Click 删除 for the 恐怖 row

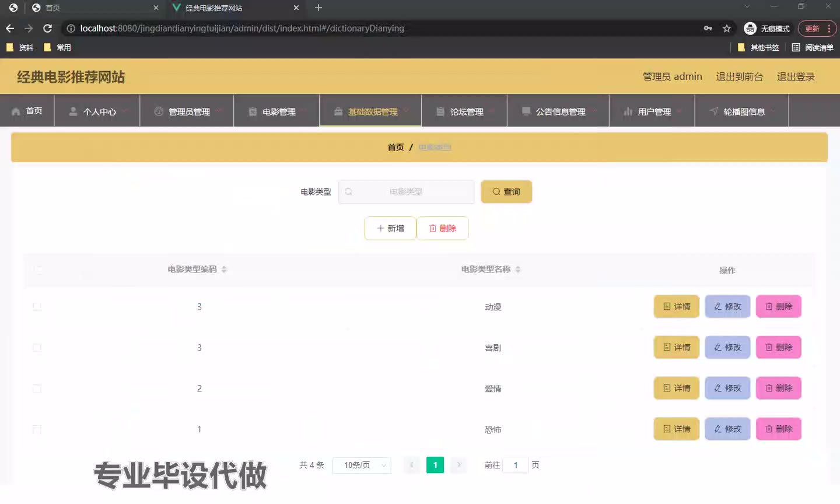pos(779,429)
